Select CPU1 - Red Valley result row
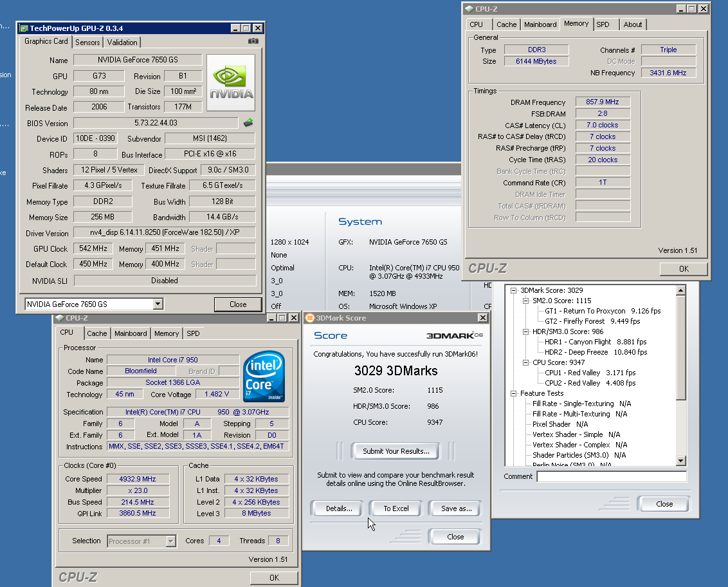This screenshot has height=587, width=728. pyautogui.click(x=590, y=373)
